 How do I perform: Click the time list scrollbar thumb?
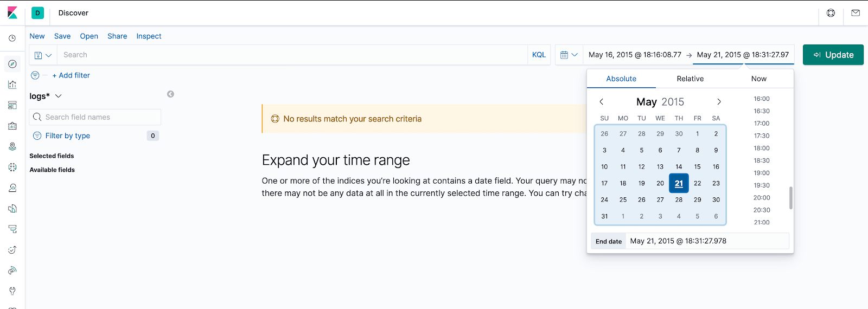click(x=790, y=198)
